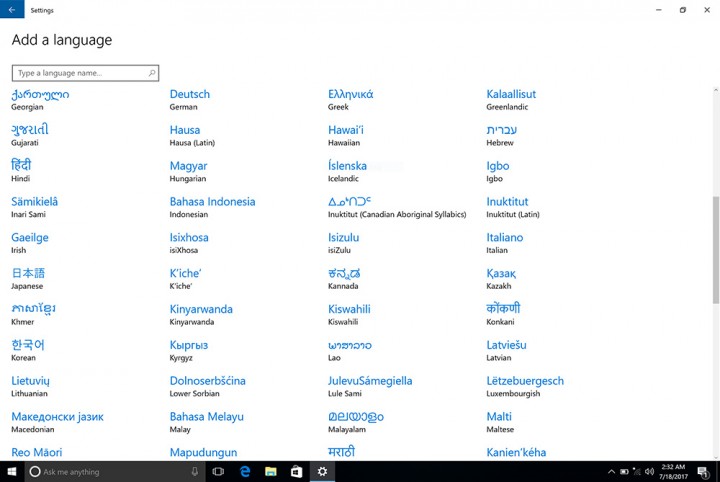Click the network tray icon
Screen dimensions: 720x482
pos(636,471)
